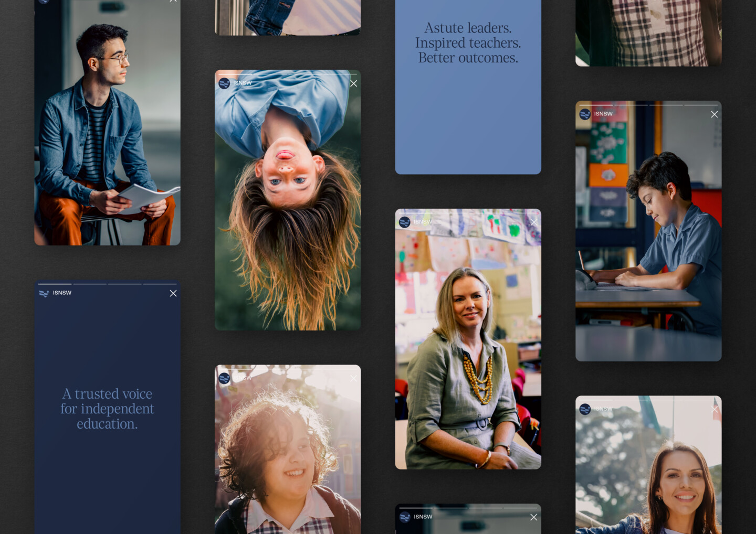Tap ISNSW avatar on classroom teacher story
This screenshot has height=534, width=756.
coord(404,222)
